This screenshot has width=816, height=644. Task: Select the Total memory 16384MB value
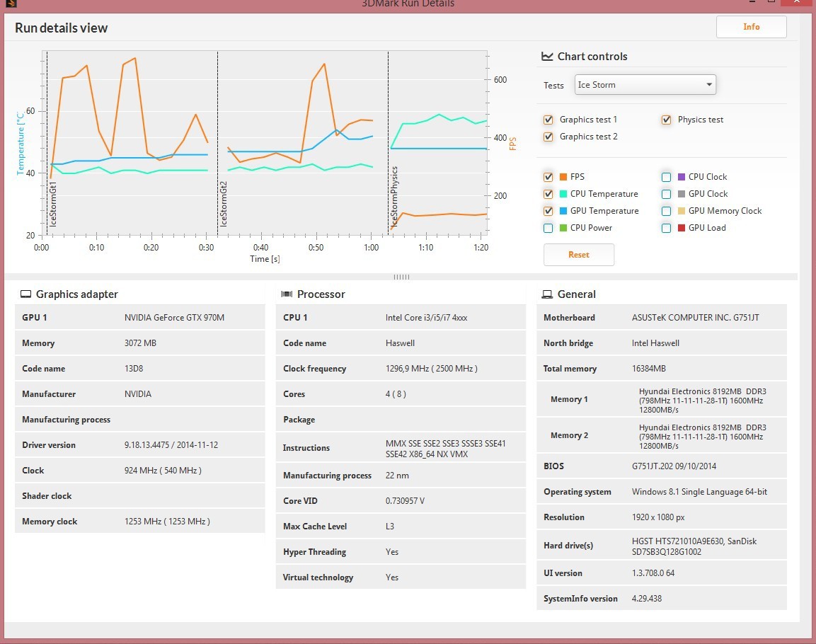click(x=649, y=369)
